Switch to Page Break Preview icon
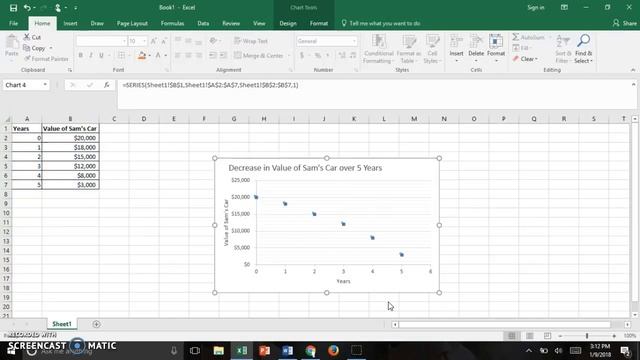 point(547,336)
